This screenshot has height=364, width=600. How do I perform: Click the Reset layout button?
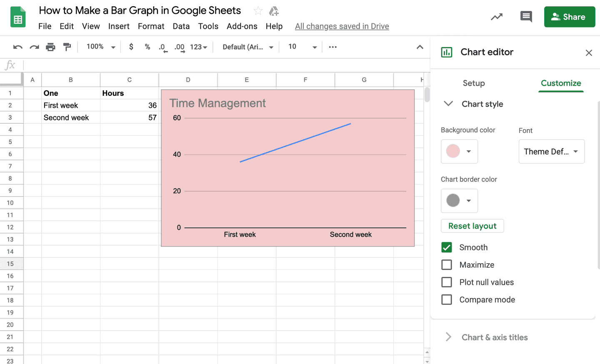click(472, 226)
